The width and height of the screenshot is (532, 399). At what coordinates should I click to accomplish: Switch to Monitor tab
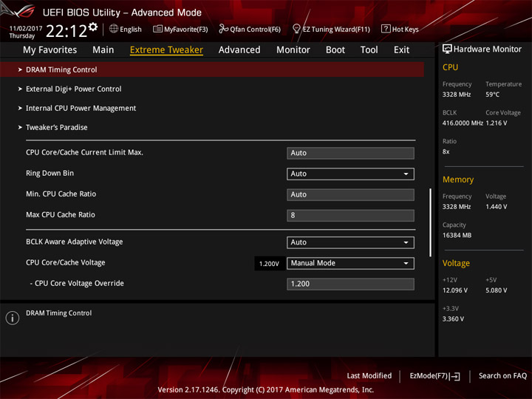293,50
